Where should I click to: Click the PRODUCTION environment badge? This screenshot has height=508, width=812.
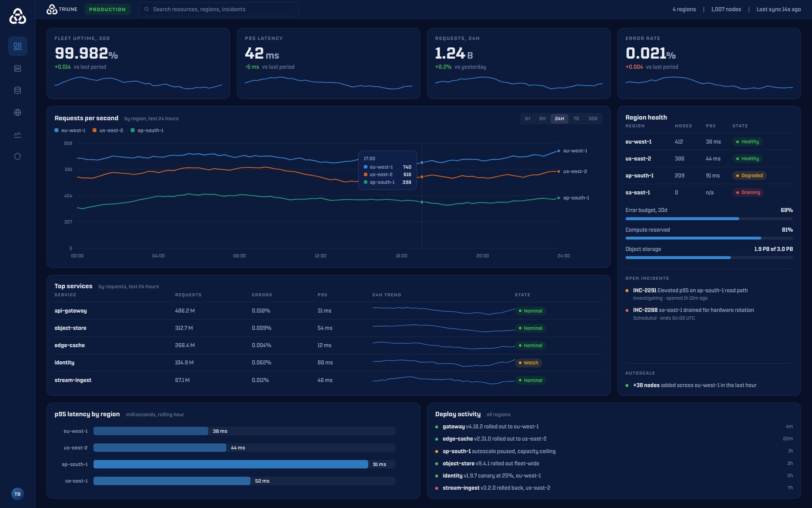coord(107,9)
